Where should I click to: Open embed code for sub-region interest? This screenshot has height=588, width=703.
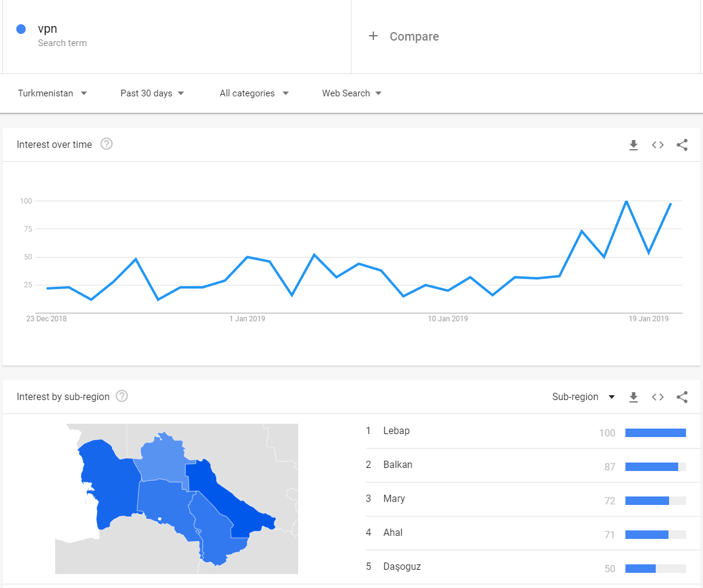(x=658, y=397)
